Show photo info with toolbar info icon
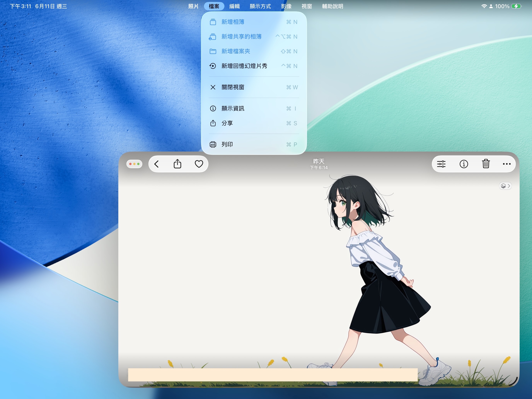This screenshot has width=532, height=399. click(464, 164)
